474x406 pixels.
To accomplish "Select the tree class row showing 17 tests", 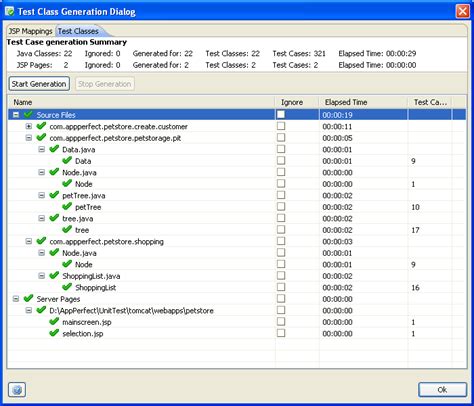I will click(x=237, y=230).
